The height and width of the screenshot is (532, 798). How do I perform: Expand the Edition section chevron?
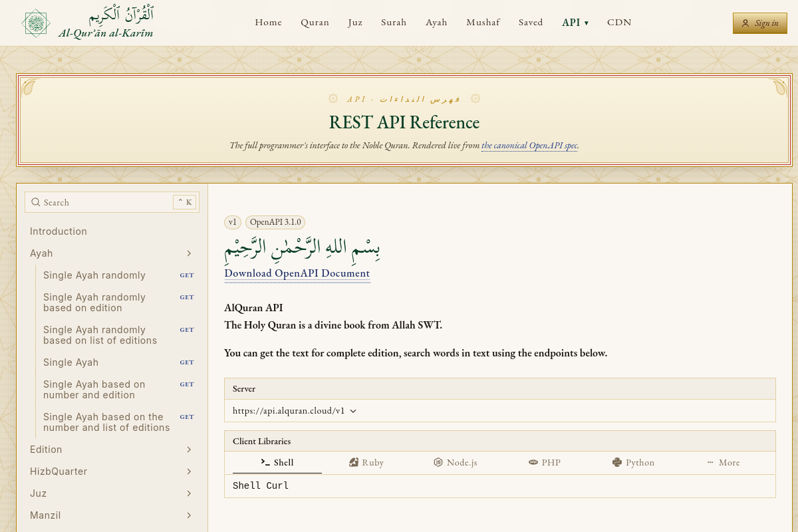(x=189, y=450)
